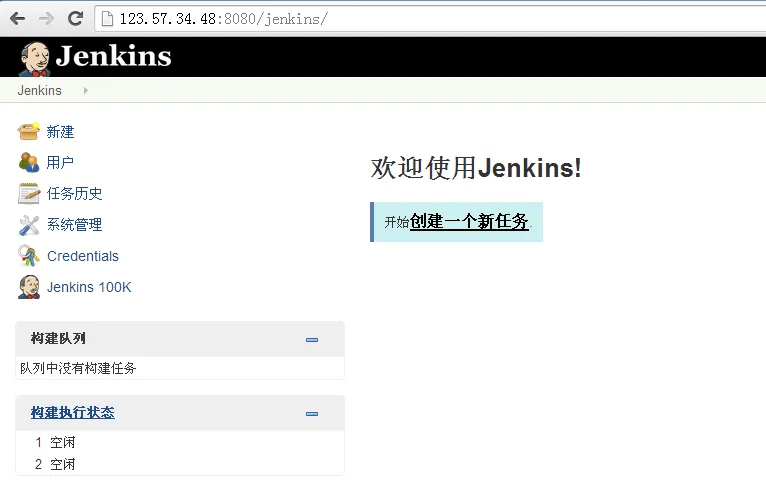Viewport: 766px width, 482px height.
Task: Open the 用户 sidebar link
Action: point(60,163)
